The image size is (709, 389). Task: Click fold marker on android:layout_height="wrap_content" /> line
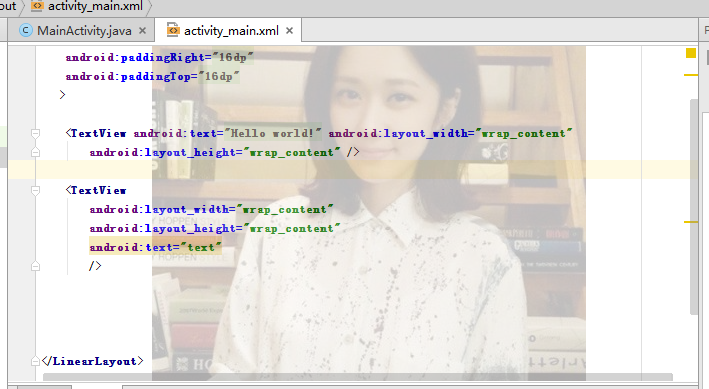(x=35, y=152)
